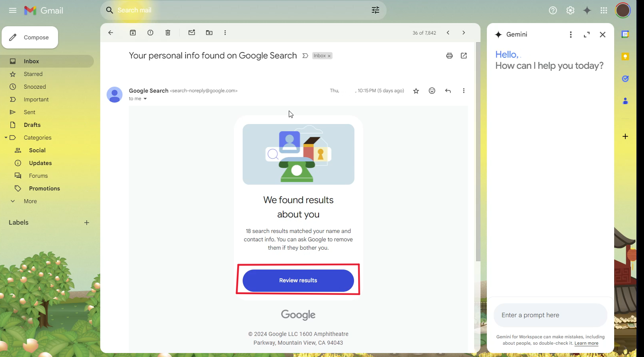Open Settings gear icon
Viewport: 644px width, 357px height.
[x=570, y=10]
